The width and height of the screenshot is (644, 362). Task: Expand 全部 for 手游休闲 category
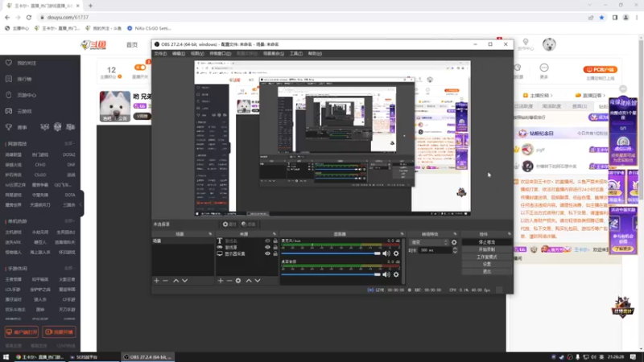click(69, 269)
